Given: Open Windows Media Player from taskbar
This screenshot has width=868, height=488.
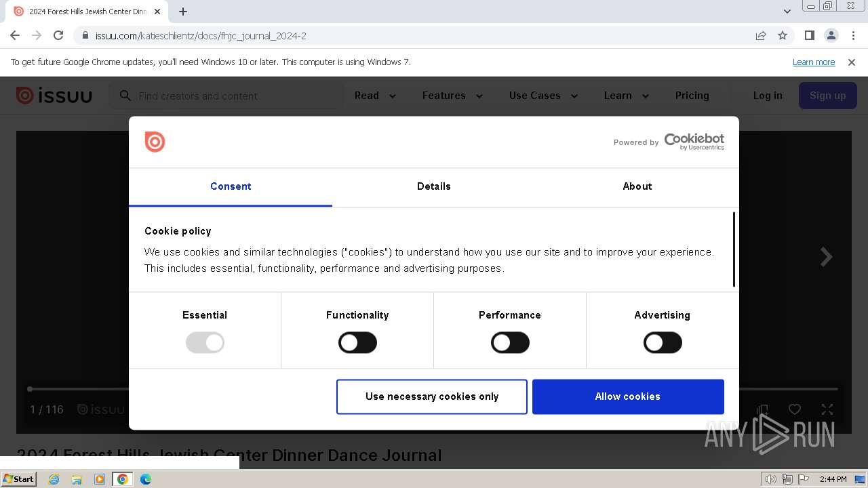Looking at the screenshot, I should point(100,479).
